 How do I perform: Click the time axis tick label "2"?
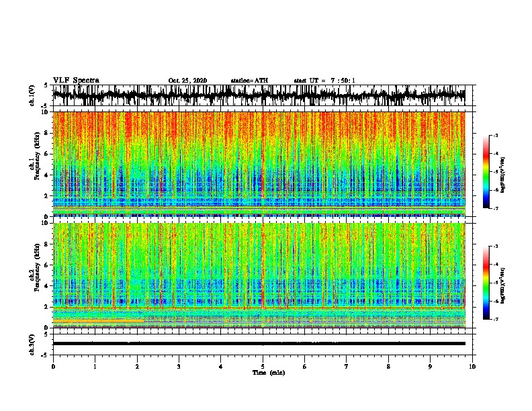137,366
